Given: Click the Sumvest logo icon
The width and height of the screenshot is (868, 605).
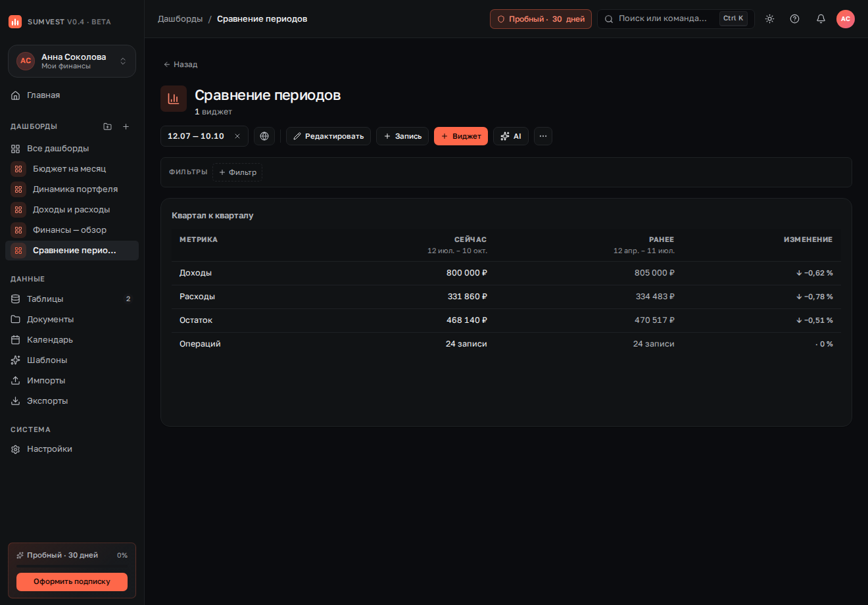Looking at the screenshot, I should coord(15,22).
